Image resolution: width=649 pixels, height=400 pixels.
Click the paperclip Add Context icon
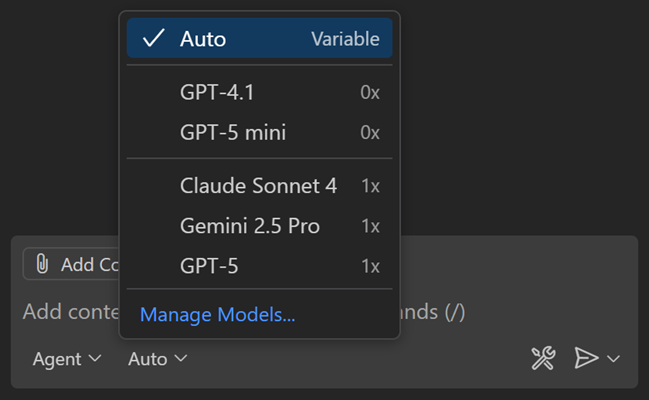(x=42, y=264)
